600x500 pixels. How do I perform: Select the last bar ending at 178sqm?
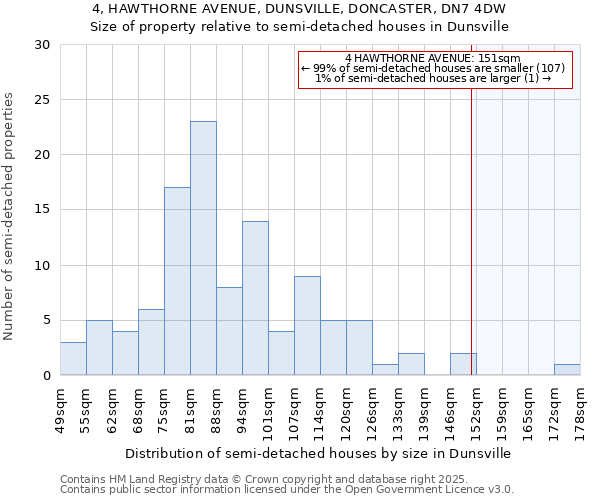point(567,369)
